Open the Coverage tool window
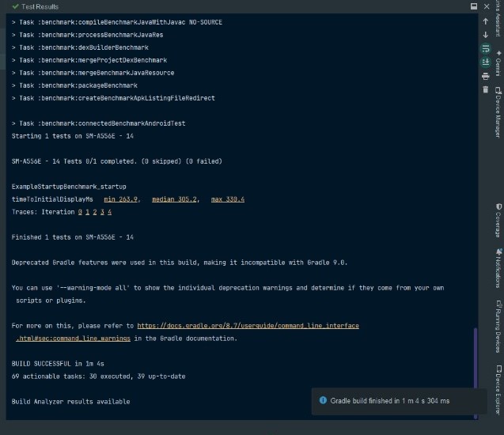The height and width of the screenshot is (435, 504). (498, 221)
